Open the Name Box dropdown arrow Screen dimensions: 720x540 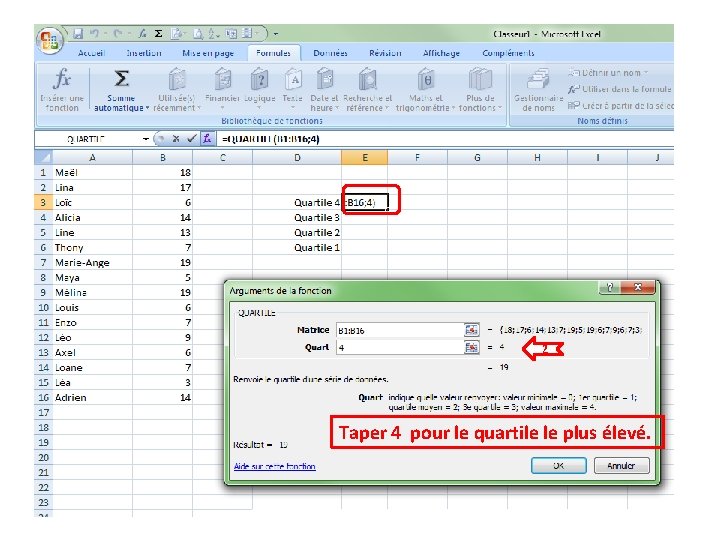point(146,139)
